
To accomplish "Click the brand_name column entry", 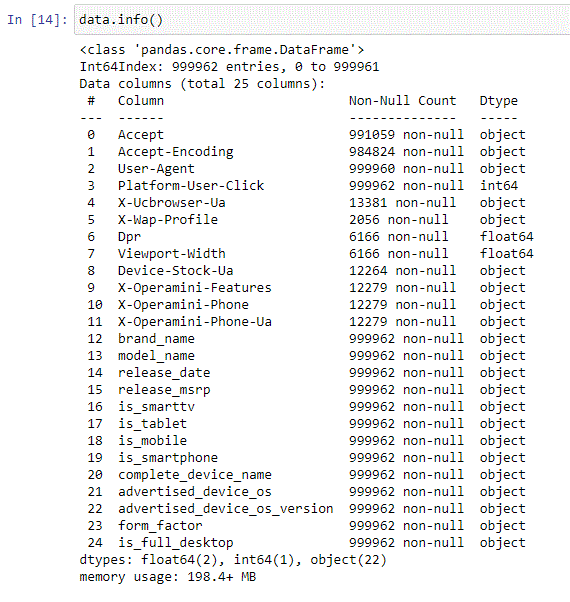I will (156, 339).
